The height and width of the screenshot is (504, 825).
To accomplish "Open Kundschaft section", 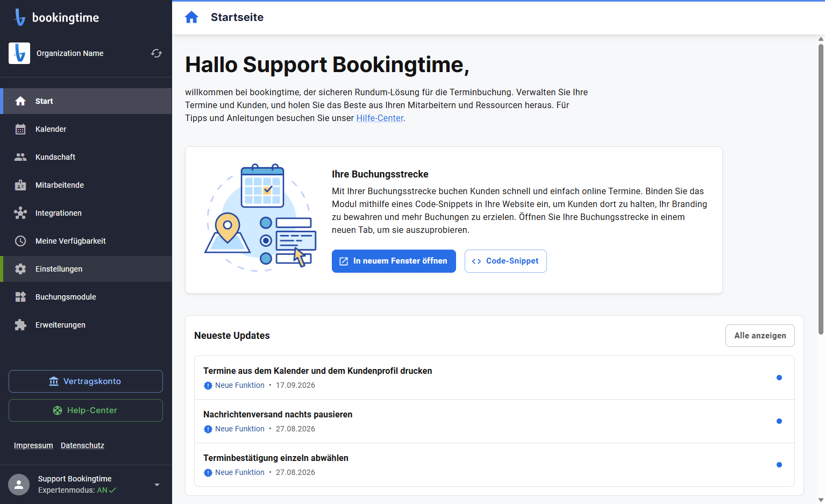I will [x=86, y=157].
